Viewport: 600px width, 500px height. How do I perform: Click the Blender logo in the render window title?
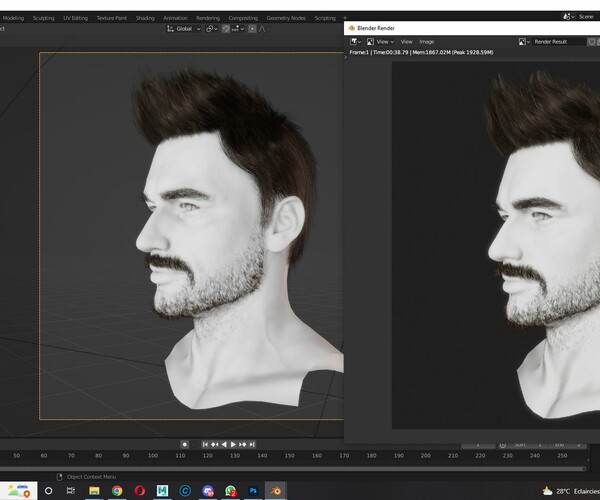point(351,28)
